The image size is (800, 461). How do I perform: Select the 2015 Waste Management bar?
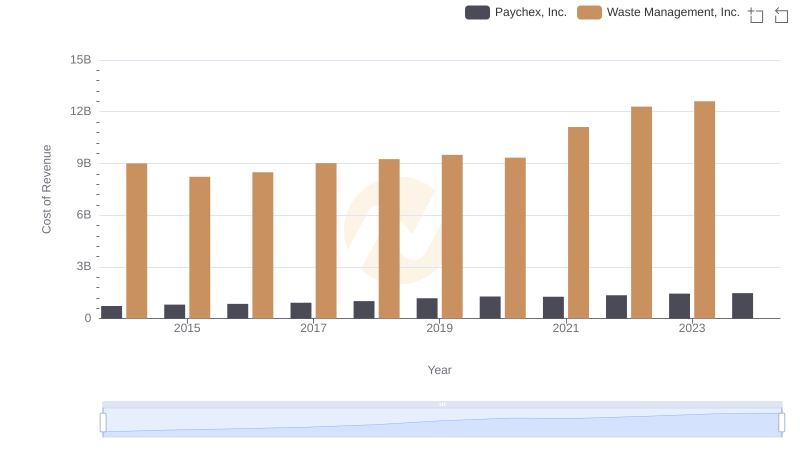199,248
